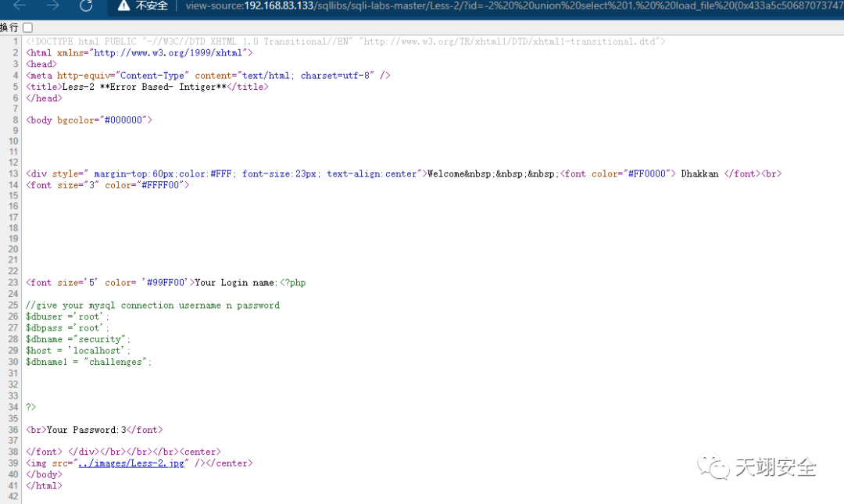Click the <head> tag on line 3

pyautogui.click(x=41, y=64)
